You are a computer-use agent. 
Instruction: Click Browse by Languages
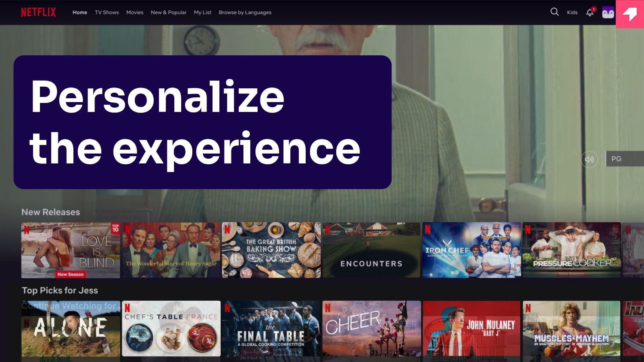tap(245, 12)
